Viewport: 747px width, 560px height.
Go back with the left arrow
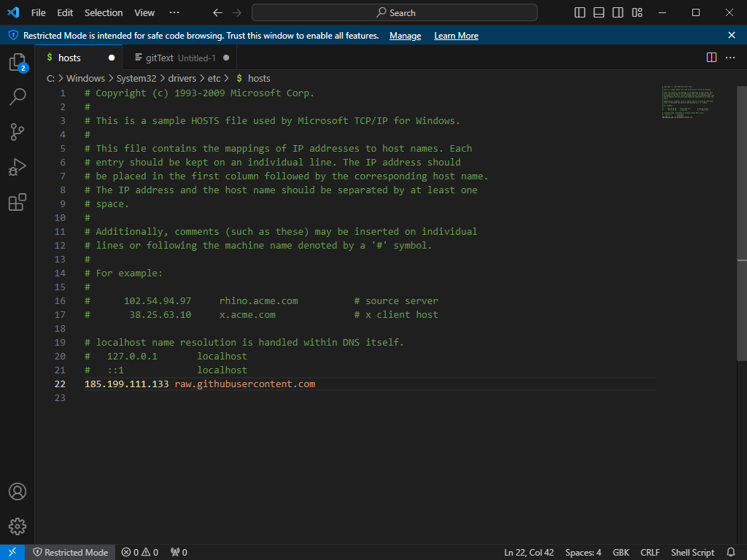[217, 13]
